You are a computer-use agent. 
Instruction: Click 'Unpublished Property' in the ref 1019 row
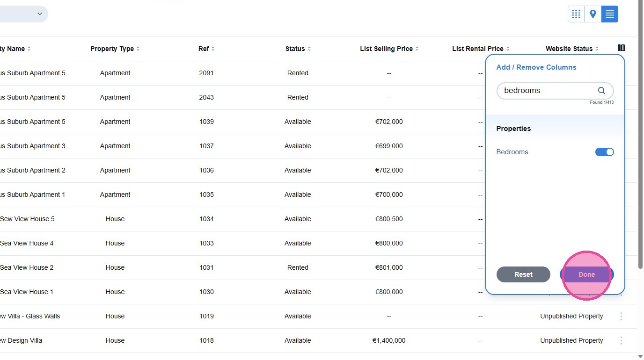point(571,316)
